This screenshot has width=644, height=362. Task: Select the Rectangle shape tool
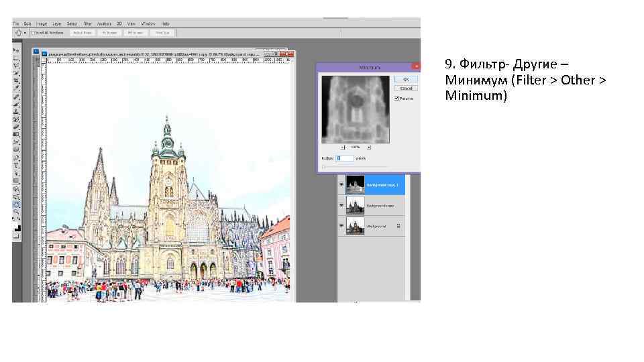coord(16,180)
